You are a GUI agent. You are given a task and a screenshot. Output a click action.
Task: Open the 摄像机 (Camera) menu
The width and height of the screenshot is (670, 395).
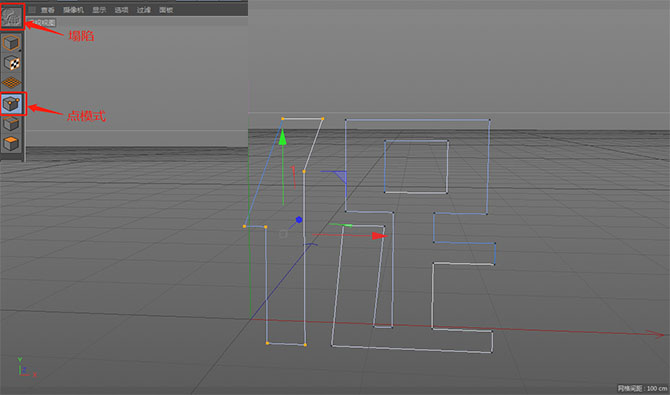[73, 10]
